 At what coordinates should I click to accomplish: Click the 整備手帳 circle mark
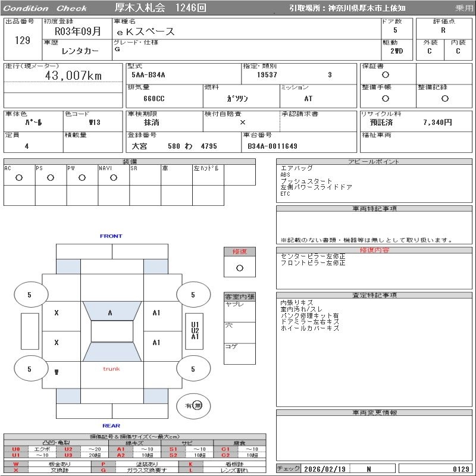[386, 98]
